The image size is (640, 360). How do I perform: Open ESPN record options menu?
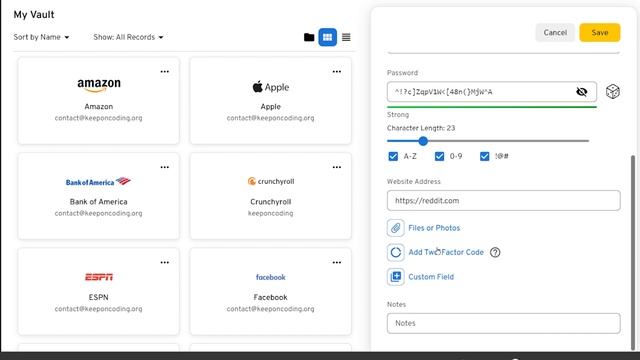pos(164,262)
